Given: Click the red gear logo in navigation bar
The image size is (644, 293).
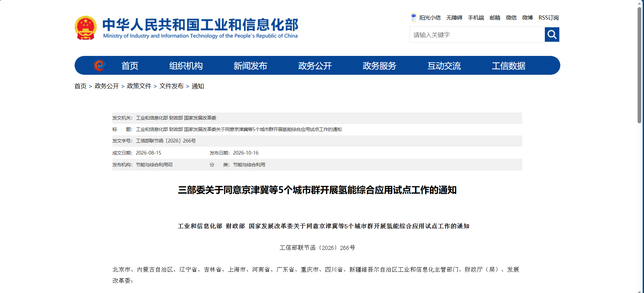Looking at the screenshot, I should [99, 65].
